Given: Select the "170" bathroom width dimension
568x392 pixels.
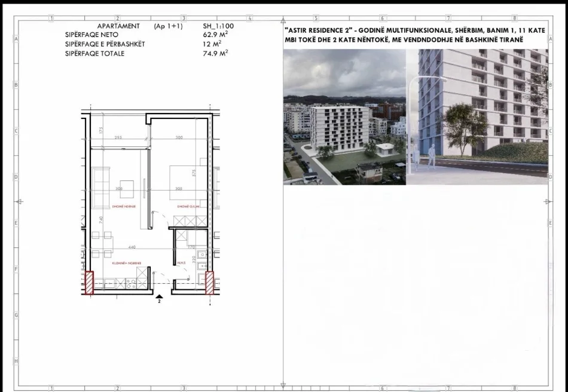Looking at the screenshot, I should 191,247.
